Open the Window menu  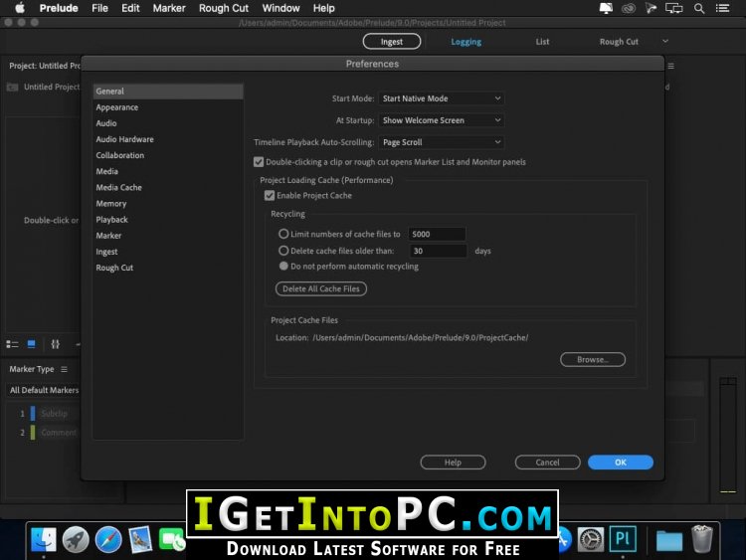(280, 8)
